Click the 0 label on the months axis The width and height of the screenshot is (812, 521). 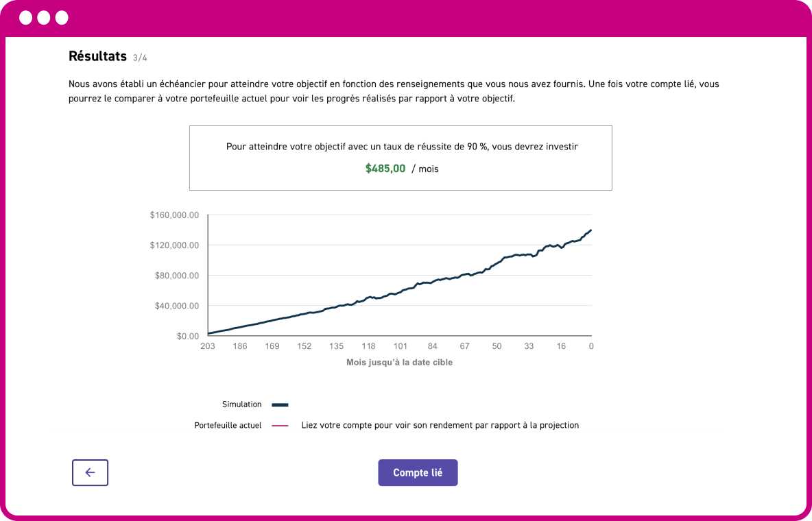(x=590, y=346)
